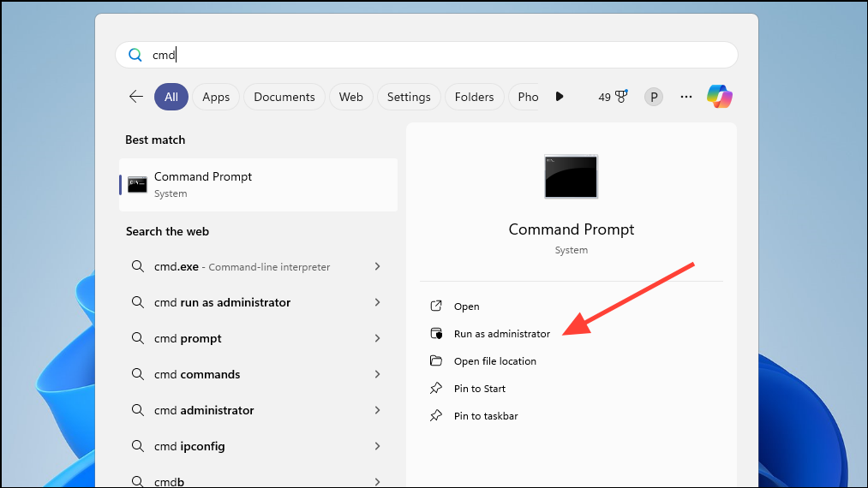Click the search magnifier icon in search box
The height and width of the screenshot is (488, 868).
(135, 55)
